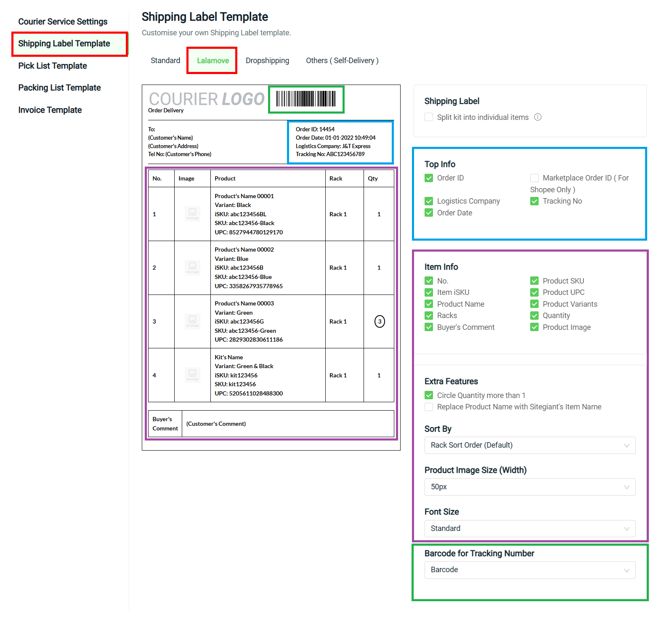672x621 pixels.
Task: Uncheck the Order ID checkbox
Action: pos(429,178)
